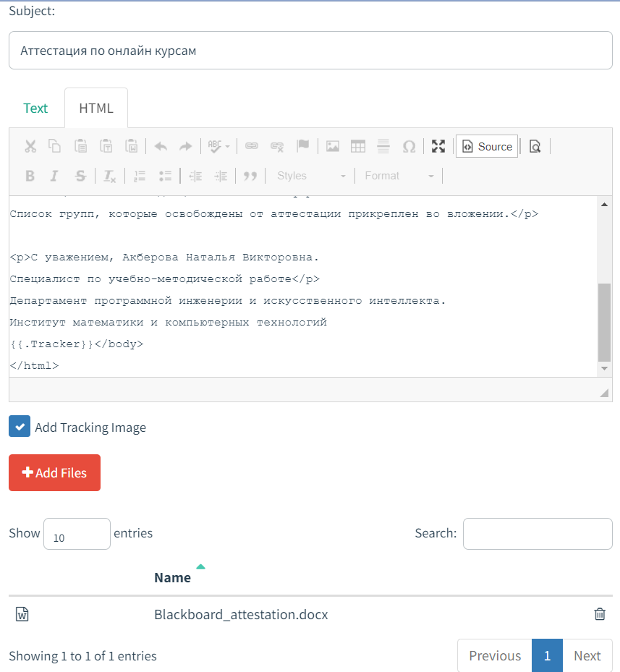Click inside the Search field
The width and height of the screenshot is (620, 672).
[x=538, y=534]
